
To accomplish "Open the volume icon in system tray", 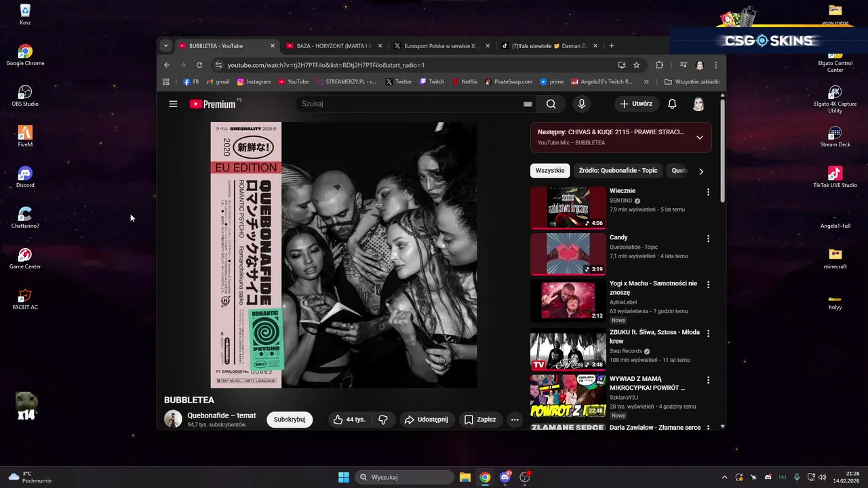I will (823, 477).
